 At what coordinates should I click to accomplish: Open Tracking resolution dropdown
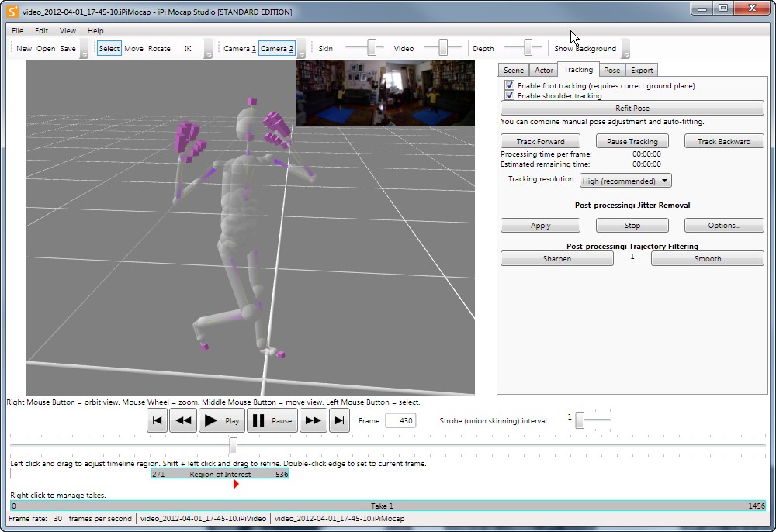coord(625,181)
